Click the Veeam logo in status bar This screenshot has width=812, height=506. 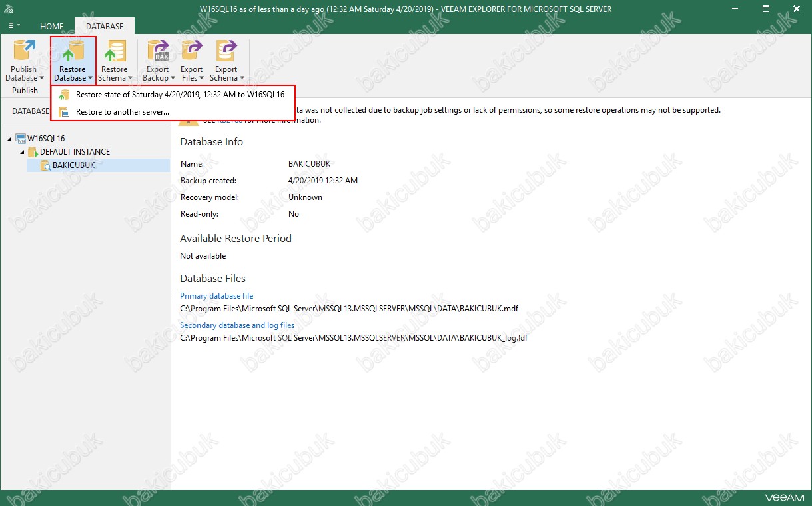(x=785, y=498)
